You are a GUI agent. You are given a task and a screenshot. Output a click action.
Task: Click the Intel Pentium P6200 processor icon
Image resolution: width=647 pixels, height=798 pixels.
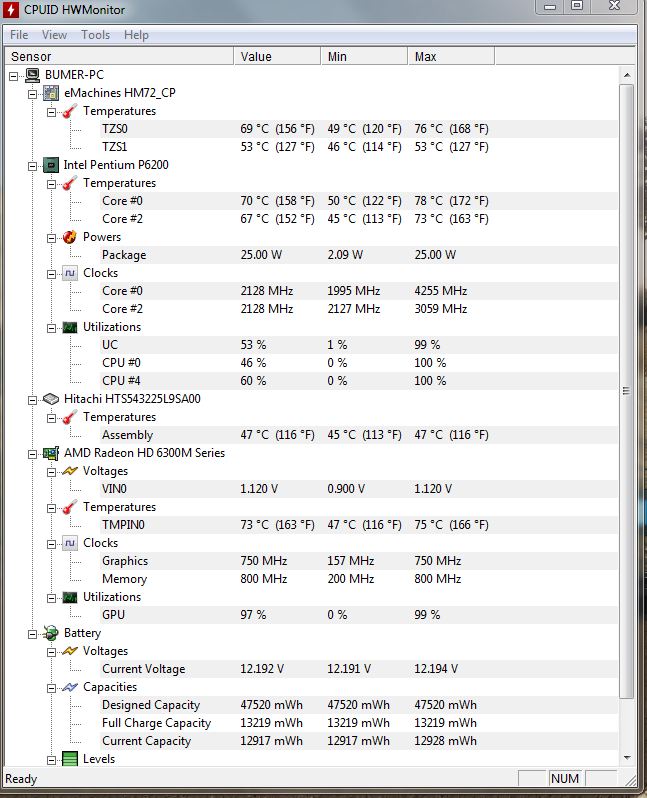point(50,165)
